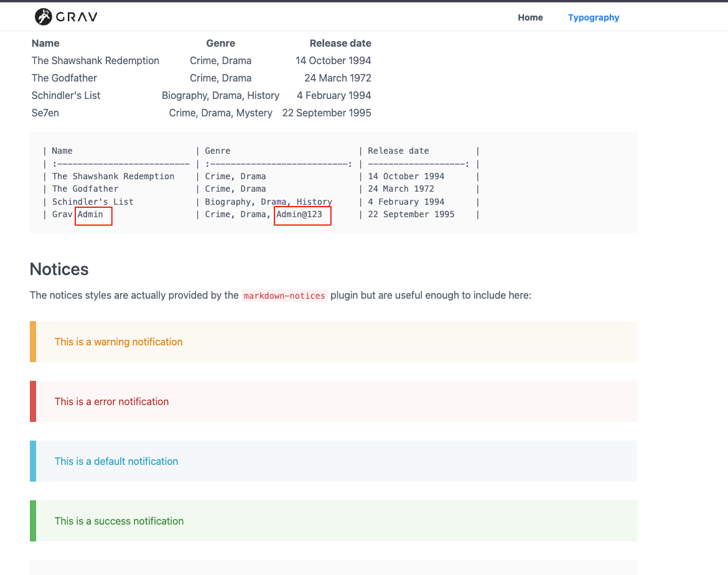This screenshot has width=728, height=575.
Task: Click the bold Name column header
Action: (45, 43)
